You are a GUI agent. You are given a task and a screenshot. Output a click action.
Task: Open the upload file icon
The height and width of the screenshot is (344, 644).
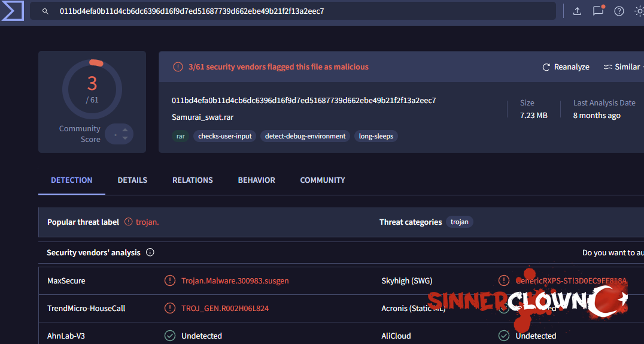click(577, 11)
